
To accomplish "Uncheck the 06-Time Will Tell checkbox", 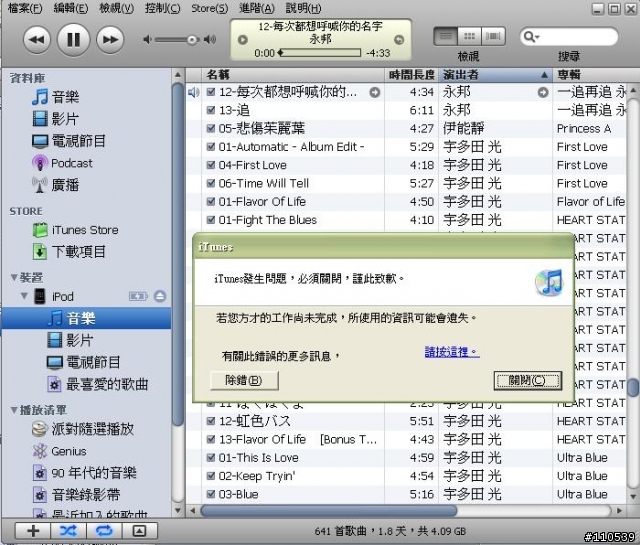I will pyautogui.click(x=211, y=183).
